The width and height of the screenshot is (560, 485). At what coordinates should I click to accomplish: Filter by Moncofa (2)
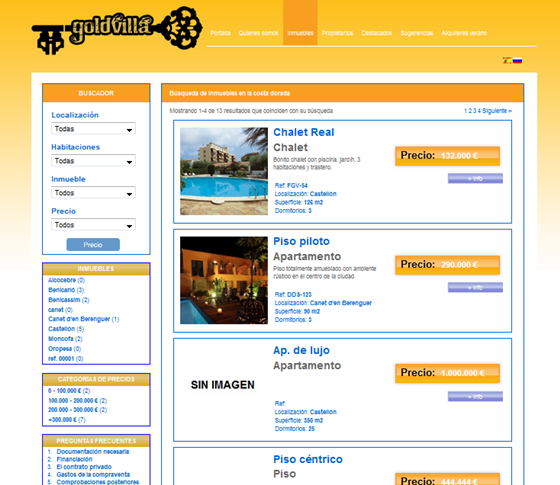coord(65,339)
